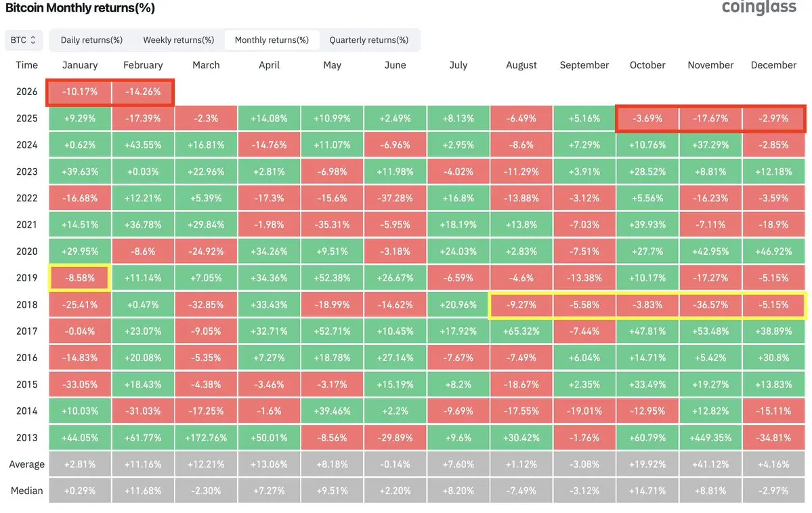Open the Quarterly returns(%) tab
The image size is (812, 513).
[369, 40]
